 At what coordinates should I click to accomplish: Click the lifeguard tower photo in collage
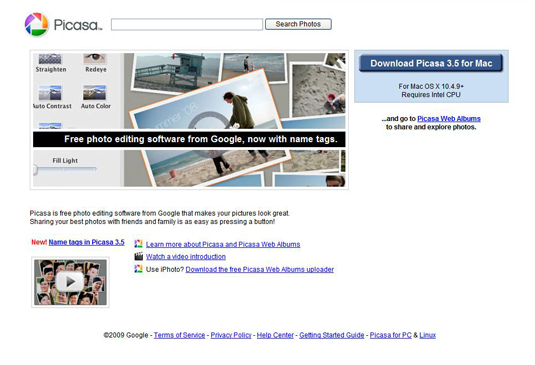pyautogui.click(x=175, y=72)
